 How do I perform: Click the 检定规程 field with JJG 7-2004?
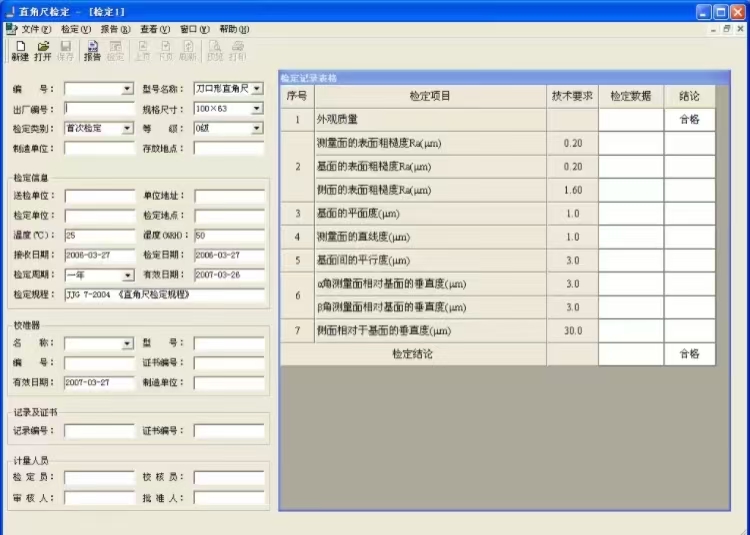click(164, 295)
